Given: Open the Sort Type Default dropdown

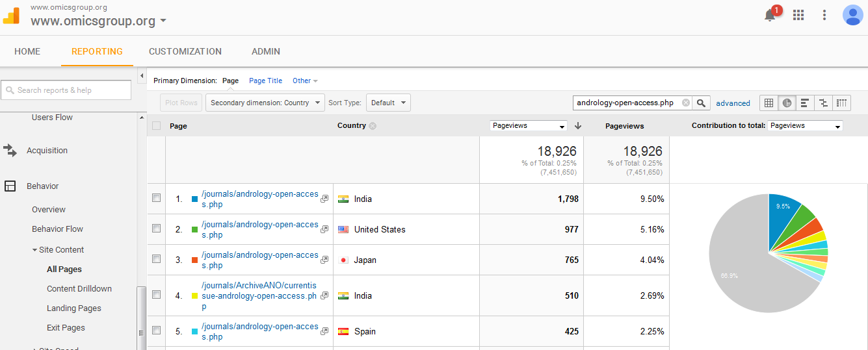Looking at the screenshot, I should [x=388, y=103].
